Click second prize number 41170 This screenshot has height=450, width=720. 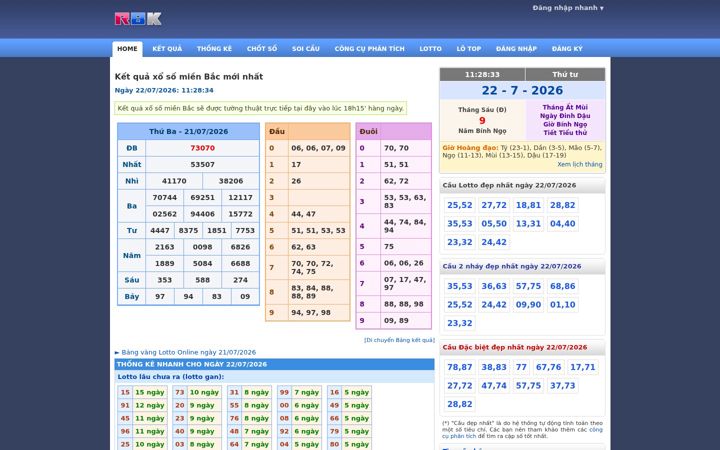pos(174,181)
